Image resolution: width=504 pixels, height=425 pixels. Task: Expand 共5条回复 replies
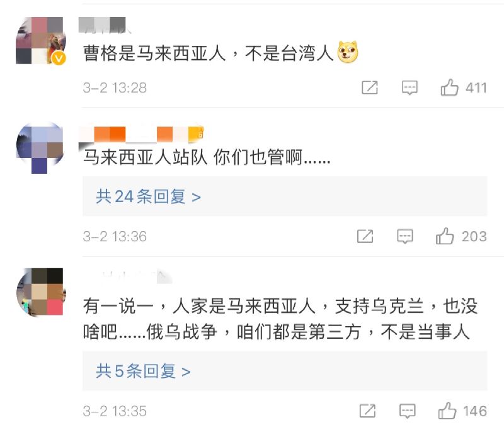pyautogui.click(x=144, y=371)
